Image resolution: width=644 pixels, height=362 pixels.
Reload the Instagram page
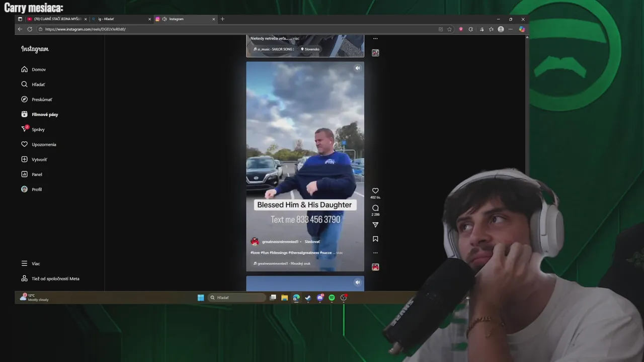pos(30,29)
